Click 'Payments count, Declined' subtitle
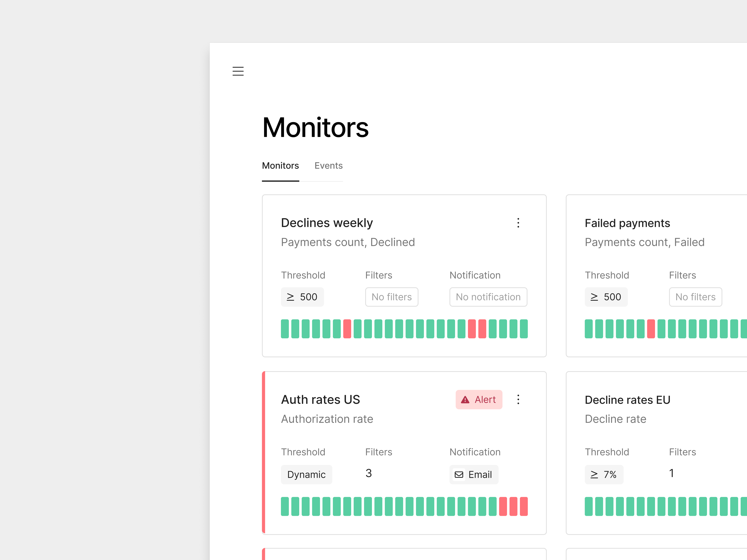This screenshot has width=747, height=560. tap(348, 242)
